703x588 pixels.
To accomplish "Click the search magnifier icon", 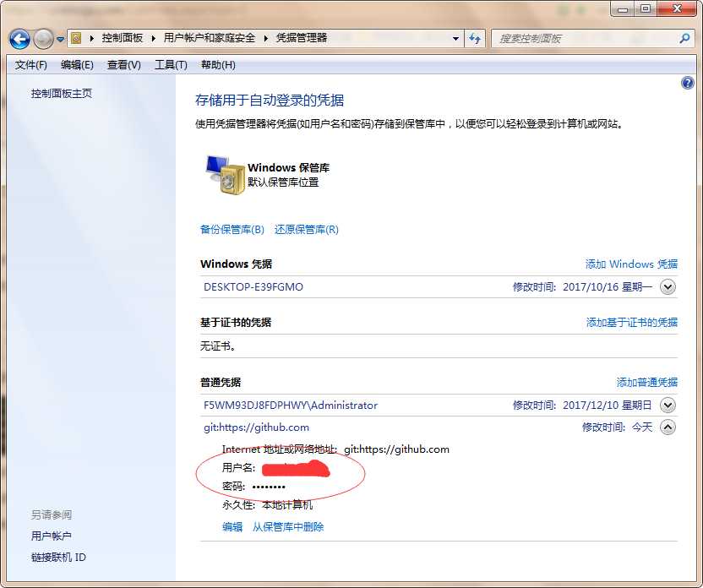I will pos(684,39).
